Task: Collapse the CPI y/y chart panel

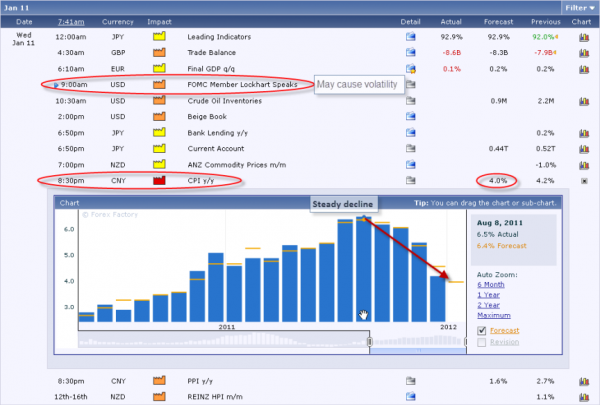Action: tap(584, 182)
